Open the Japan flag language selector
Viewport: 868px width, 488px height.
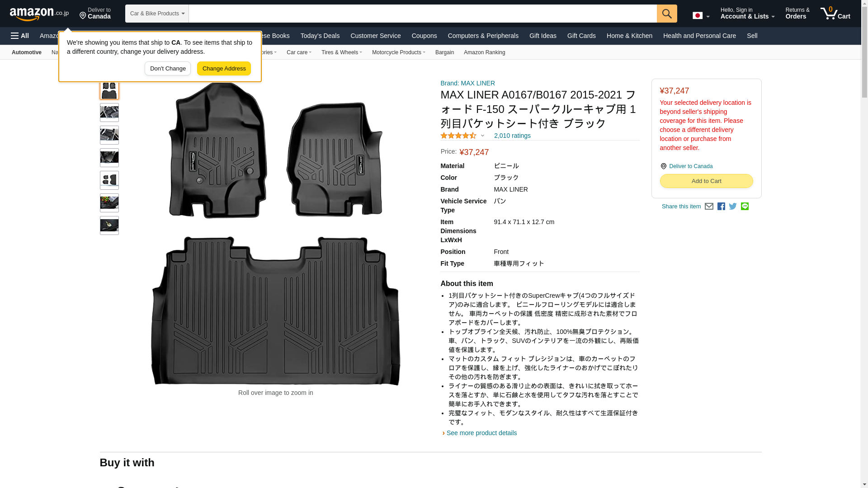point(700,15)
